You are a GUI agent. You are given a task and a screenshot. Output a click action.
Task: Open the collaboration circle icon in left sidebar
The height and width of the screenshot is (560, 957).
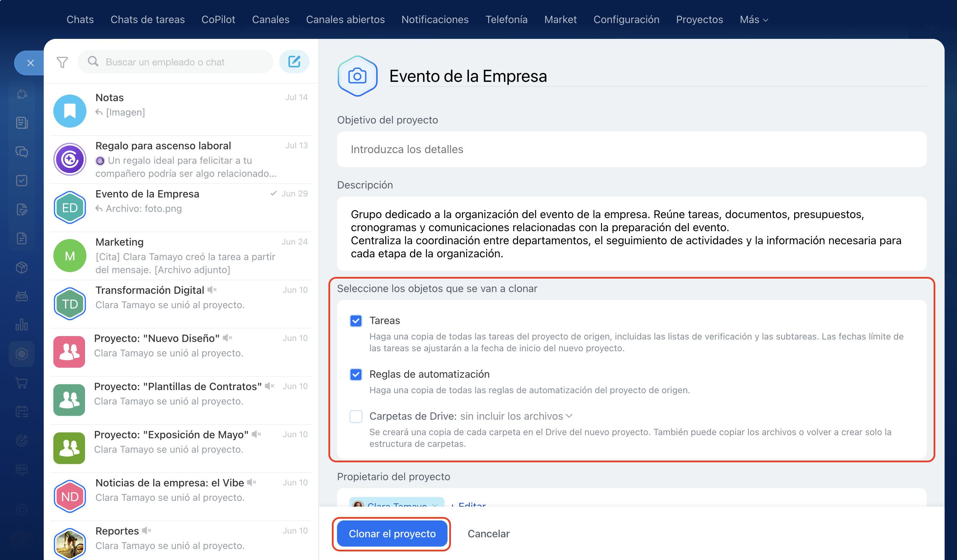(x=22, y=94)
